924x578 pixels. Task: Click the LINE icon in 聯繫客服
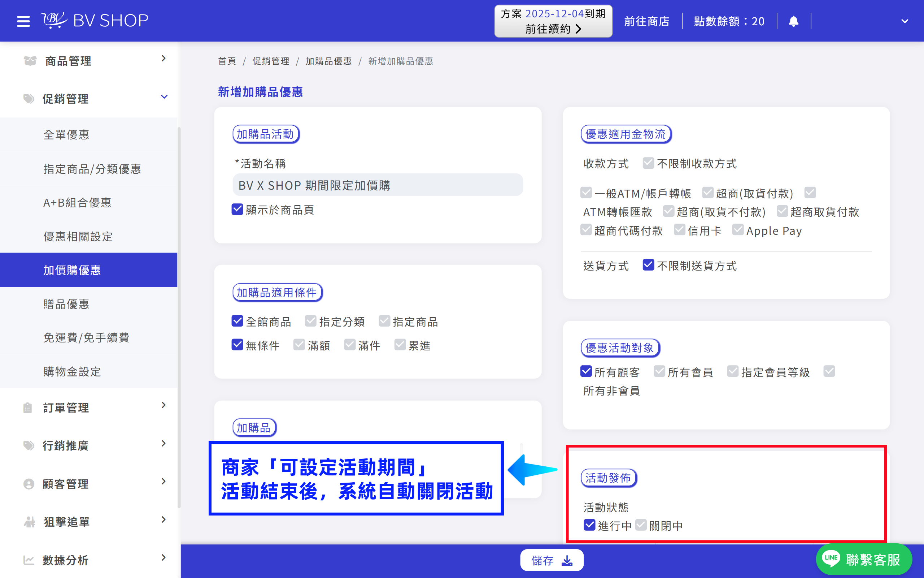[831, 558]
